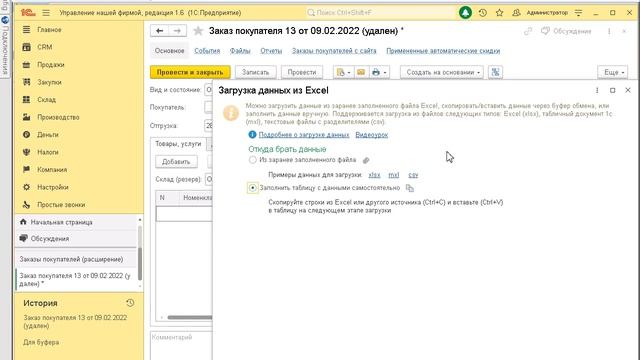Screen dimensions: 640x360
Task: Click the green notifications bell icon
Action: pos(465,13)
